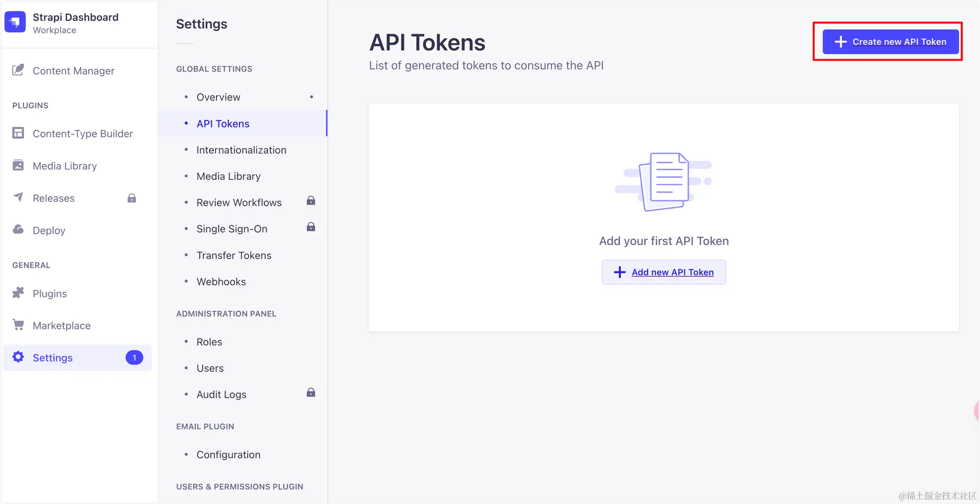Click the lock icon next to Audit Logs
Image resolution: width=980 pixels, height=504 pixels.
click(x=311, y=393)
